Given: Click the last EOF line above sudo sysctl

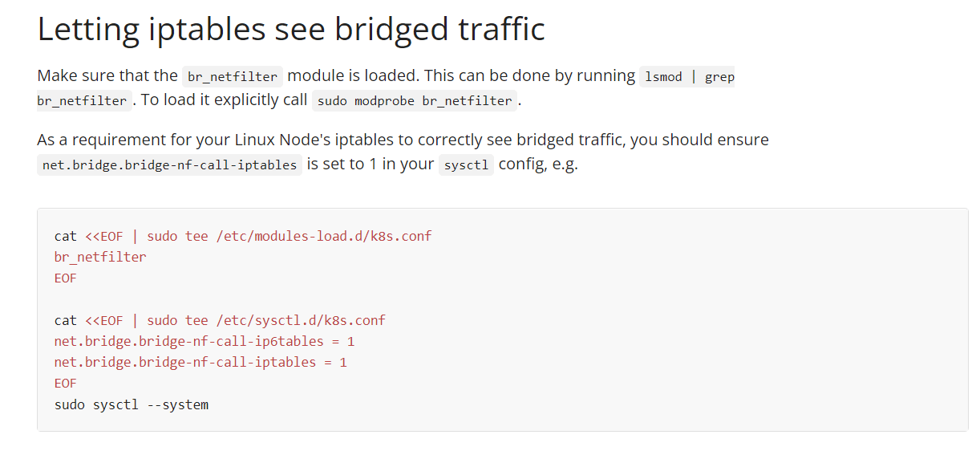Looking at the screenshot, I should [65, 384].
